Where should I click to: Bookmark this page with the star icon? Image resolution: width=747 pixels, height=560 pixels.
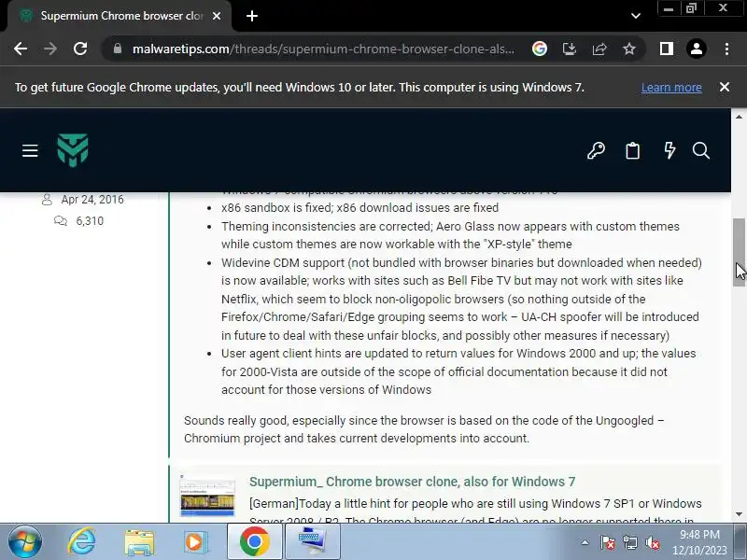click(x=629, y=49)
